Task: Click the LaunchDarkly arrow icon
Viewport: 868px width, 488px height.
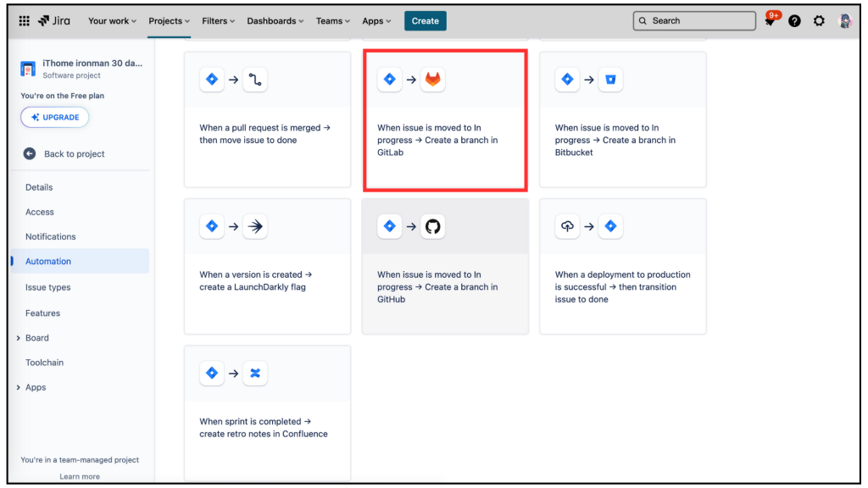Action: click(255, 225)
